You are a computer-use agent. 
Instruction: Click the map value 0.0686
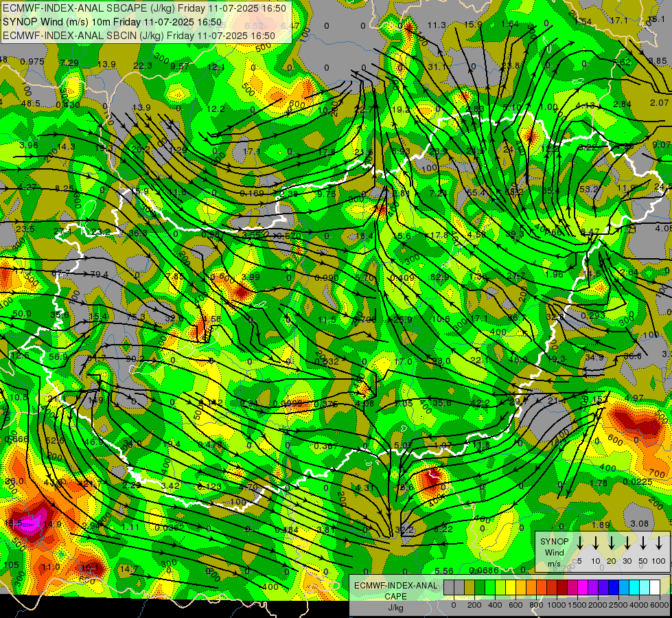pyautogui.click(x=484, y=571)
